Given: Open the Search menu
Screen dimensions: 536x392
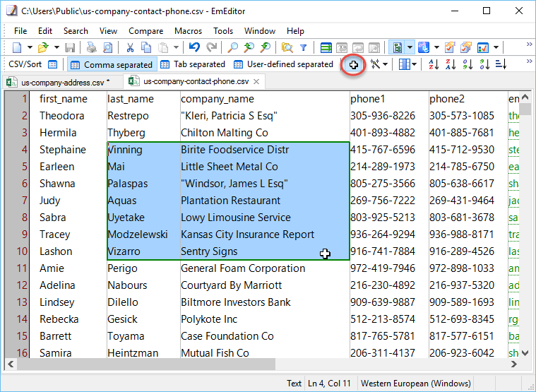Looking at the screenshot, I should [76, 31].
